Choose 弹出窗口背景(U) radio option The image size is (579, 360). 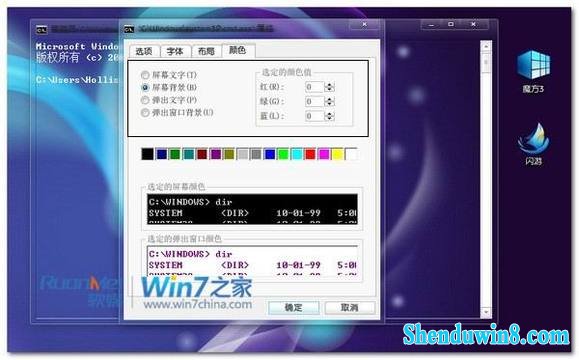tap(145, 113)
